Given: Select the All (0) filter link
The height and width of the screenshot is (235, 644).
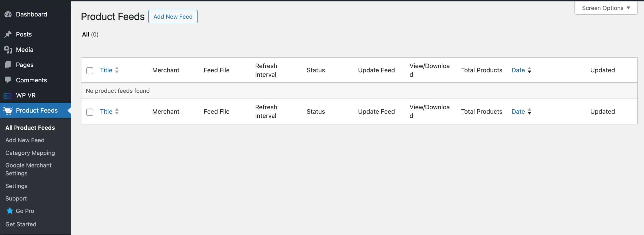Looking at the screenshot, I should click(90, 35).
